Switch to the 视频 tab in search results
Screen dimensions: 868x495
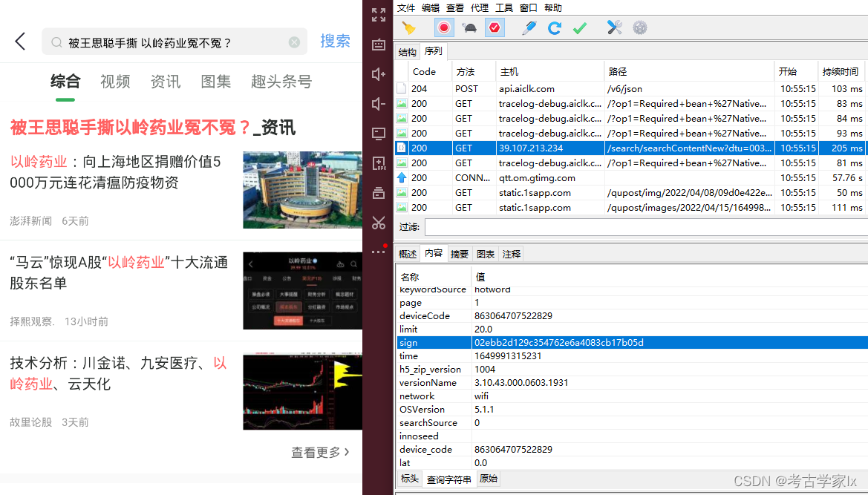tap(115, 82)
